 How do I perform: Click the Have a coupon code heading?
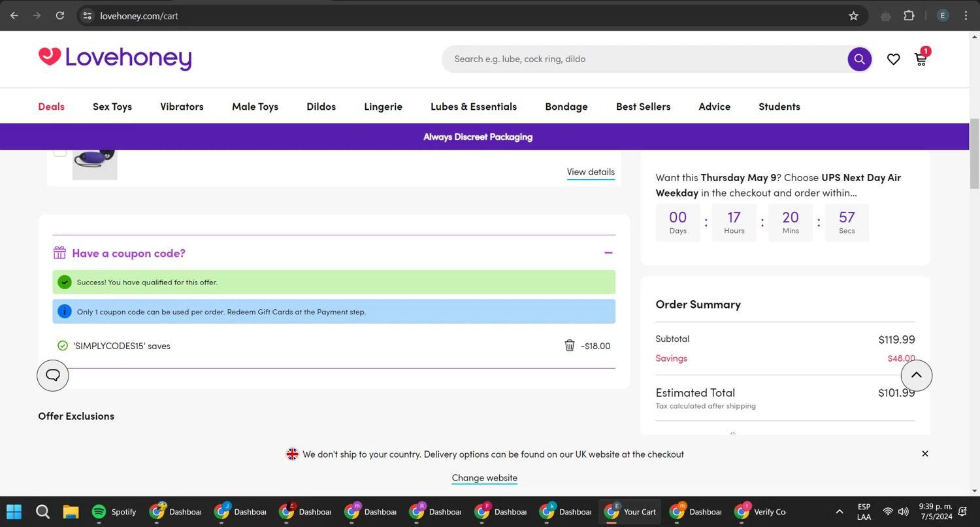click(129, 252)
